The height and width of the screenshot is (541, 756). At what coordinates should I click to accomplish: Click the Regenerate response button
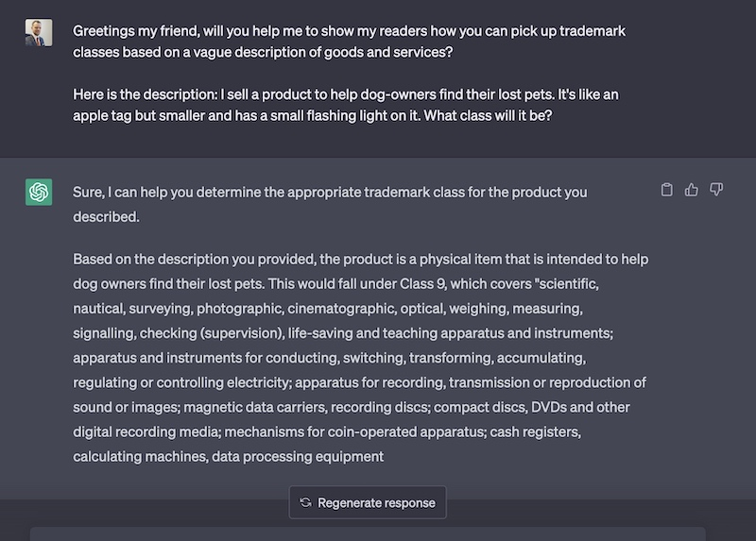coord(368,502)
